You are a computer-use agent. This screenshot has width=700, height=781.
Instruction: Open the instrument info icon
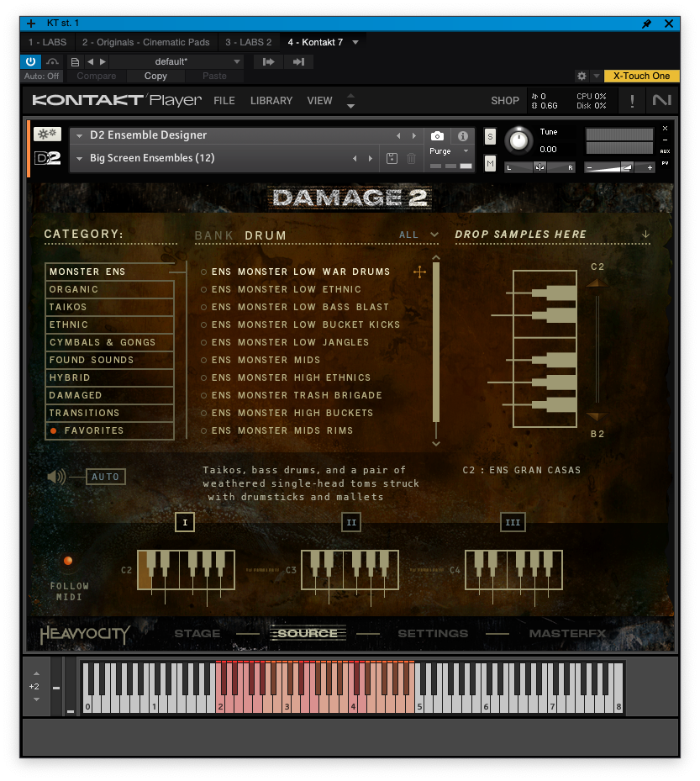pos(462,135)
